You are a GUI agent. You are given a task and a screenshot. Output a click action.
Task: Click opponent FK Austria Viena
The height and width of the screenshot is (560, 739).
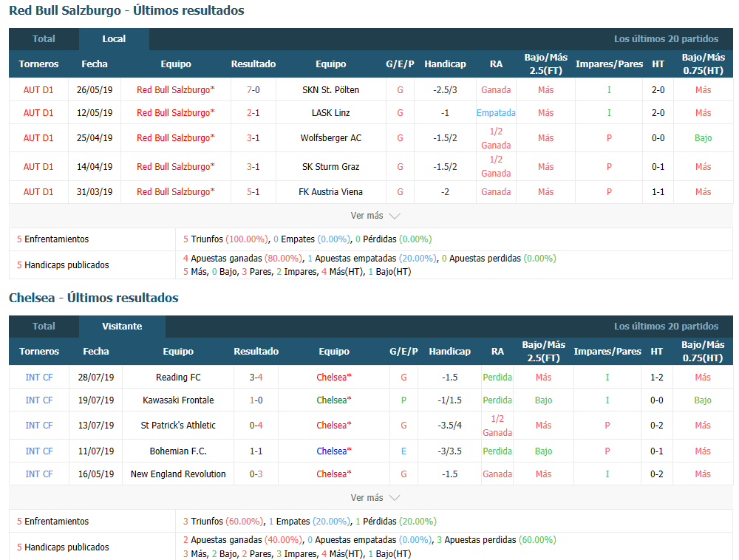[331, 192]
